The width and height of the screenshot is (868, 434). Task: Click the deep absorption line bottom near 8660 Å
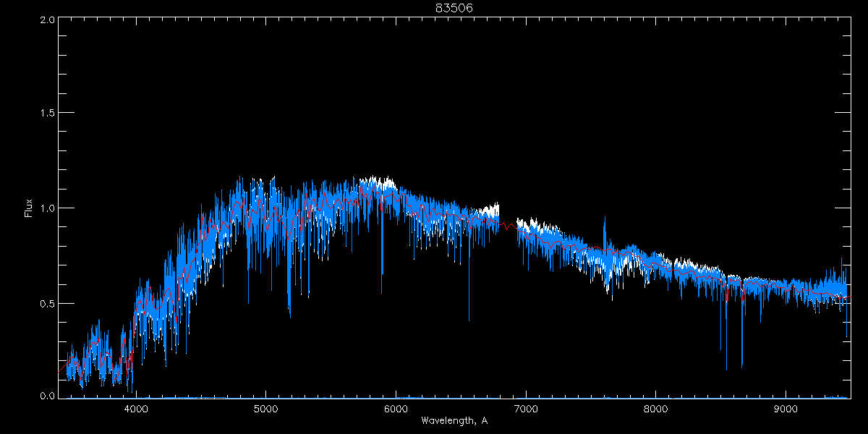[x=742, y=367]
